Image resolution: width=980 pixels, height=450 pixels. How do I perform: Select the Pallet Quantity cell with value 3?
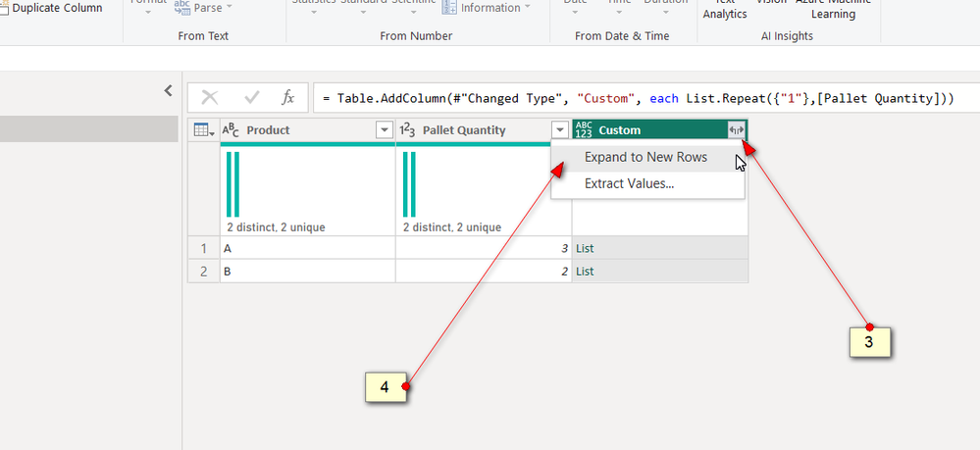(484, 248)
